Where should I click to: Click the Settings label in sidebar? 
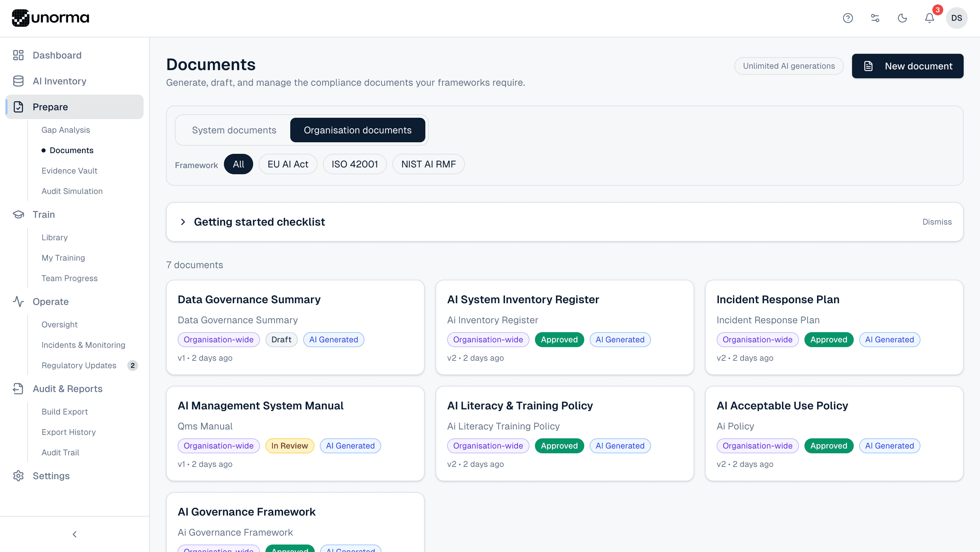(51, 476)
